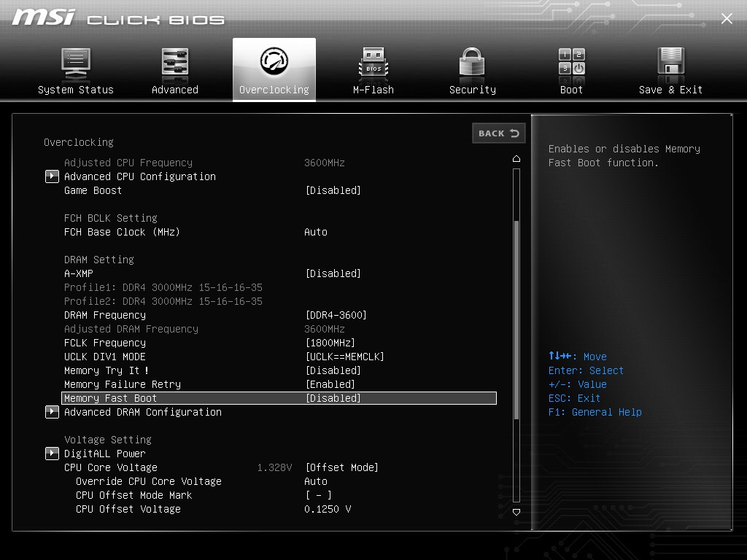Click the settings list scrollbar thumb
The image size is (747, 560).
[x=516, y=319]
